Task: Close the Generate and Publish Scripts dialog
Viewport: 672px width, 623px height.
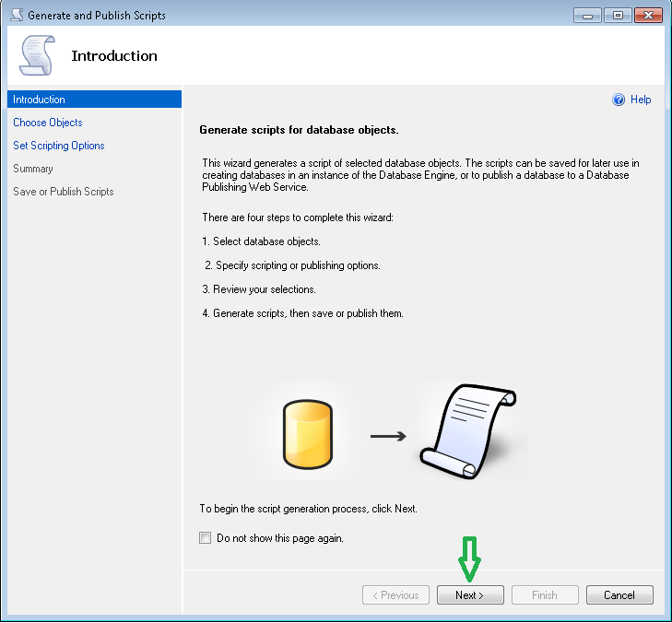Action: (x=648, y=16)
